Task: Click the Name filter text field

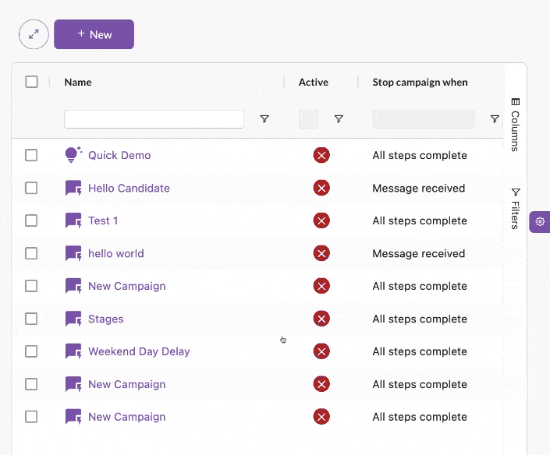Action: [154, 119]
